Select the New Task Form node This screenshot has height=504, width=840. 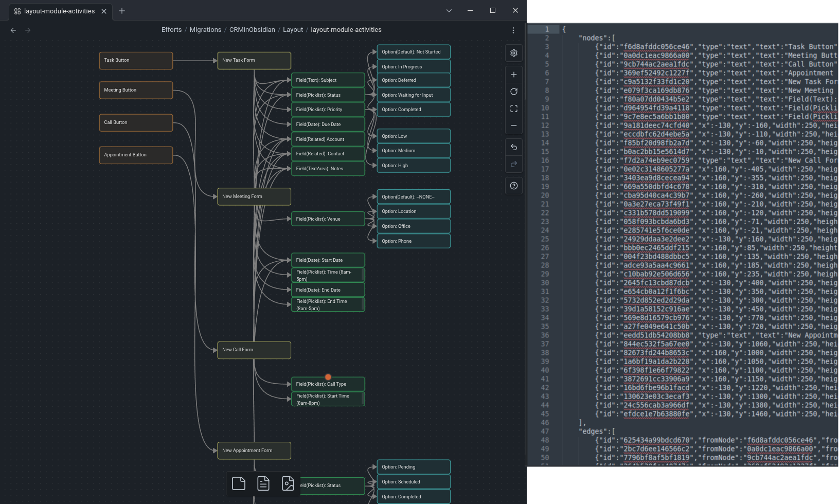(254, 60)
